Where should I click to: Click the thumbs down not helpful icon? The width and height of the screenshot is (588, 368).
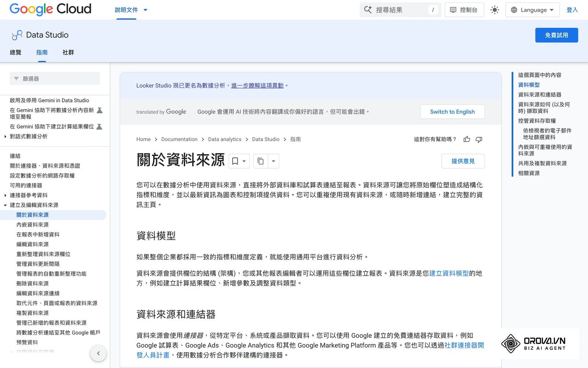[479, 139]
